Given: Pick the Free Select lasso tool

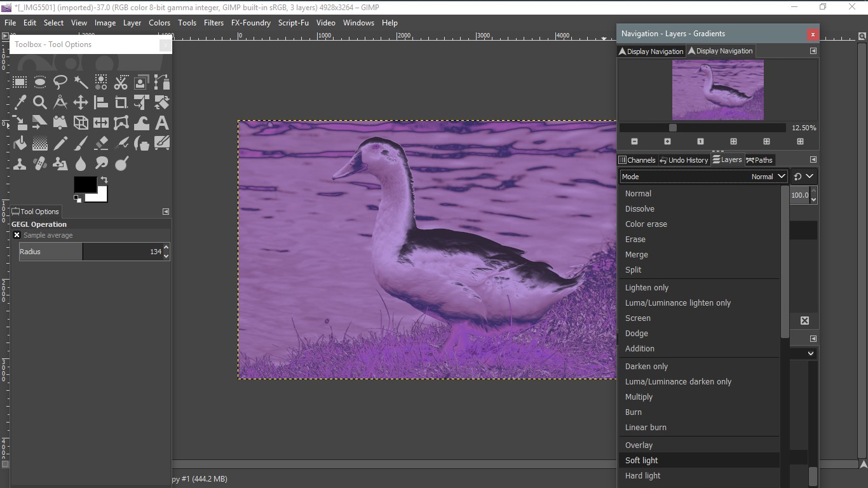Looking at the screenshot, I should point(60,82).
